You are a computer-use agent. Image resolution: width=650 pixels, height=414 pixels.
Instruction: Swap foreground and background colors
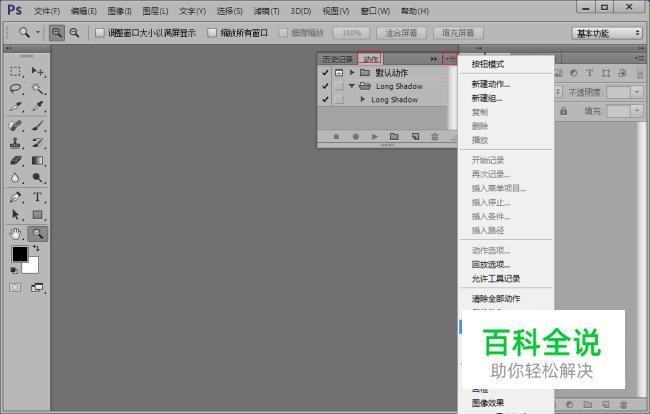tap(36, 248)
